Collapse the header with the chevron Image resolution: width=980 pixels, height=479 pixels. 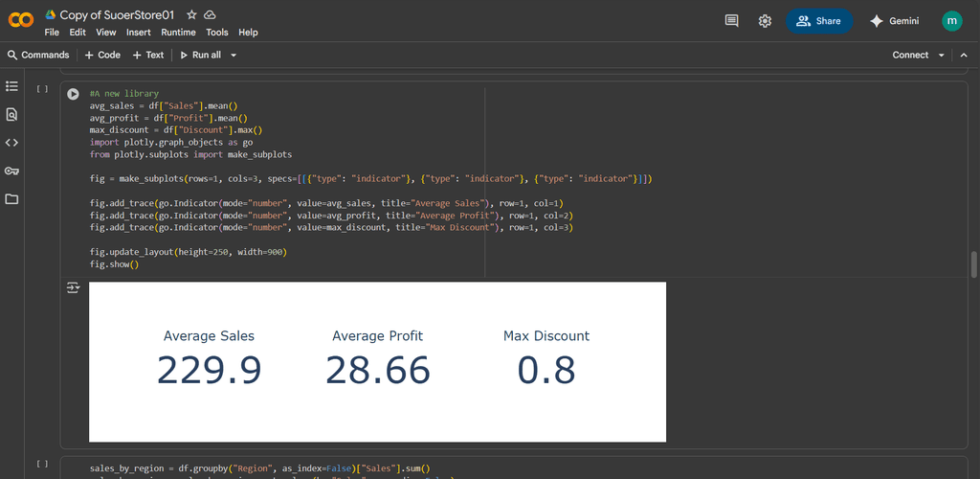965,56
